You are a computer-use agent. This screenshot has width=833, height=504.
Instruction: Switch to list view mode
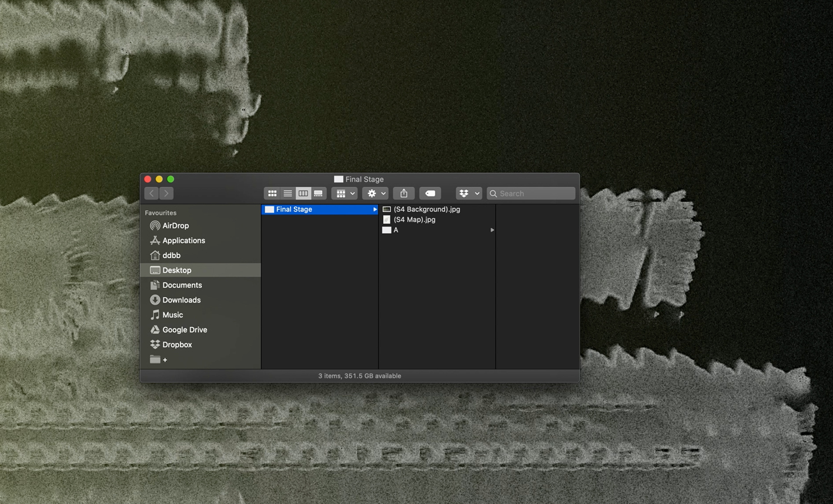click(x=287, y=193)
